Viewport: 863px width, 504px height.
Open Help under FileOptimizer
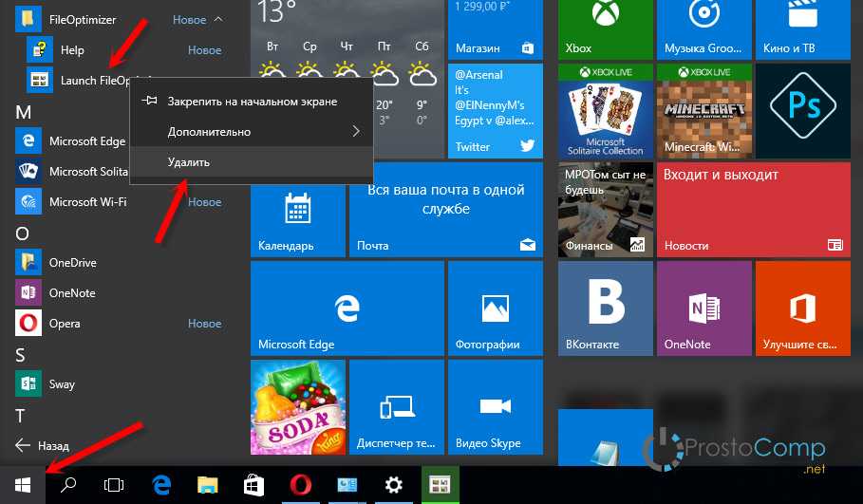coord(72,50)
